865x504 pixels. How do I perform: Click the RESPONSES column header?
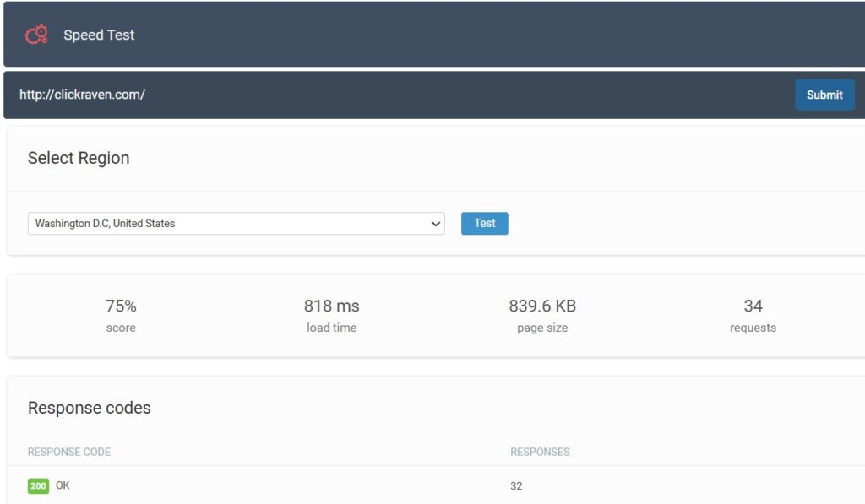tap(540, 452)
